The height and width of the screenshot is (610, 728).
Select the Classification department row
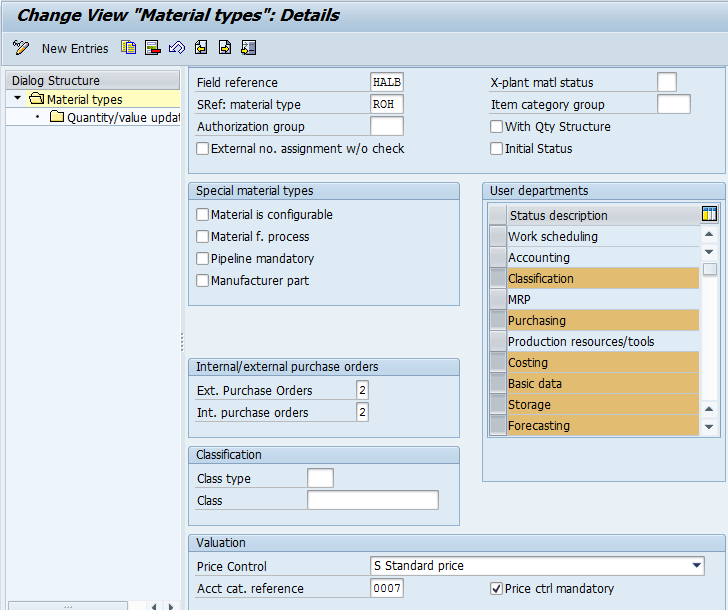coord(603,278)
